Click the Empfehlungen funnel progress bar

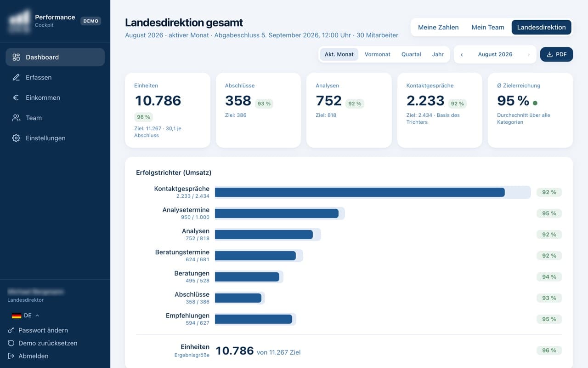click(x=255, y=319)
